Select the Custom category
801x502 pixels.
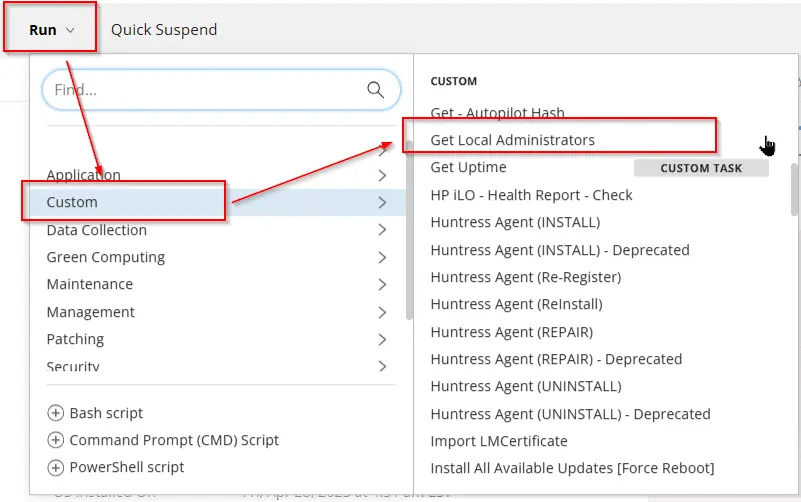[72, 202]
